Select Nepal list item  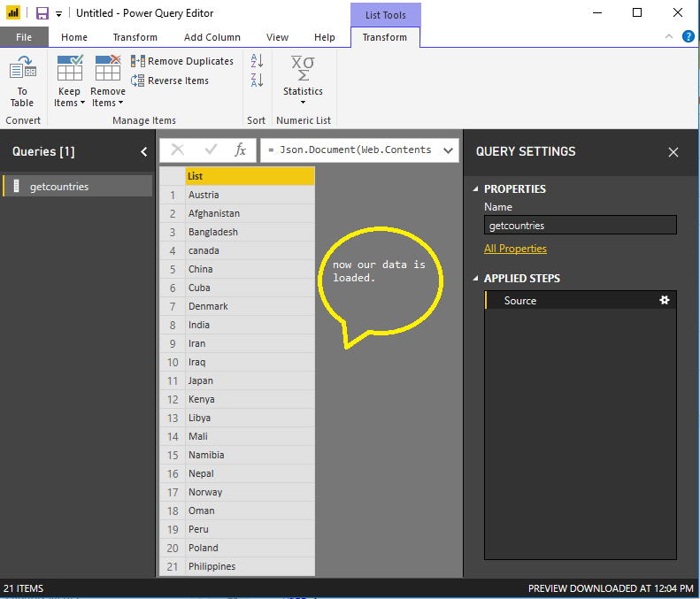click(x=250, y=473)
